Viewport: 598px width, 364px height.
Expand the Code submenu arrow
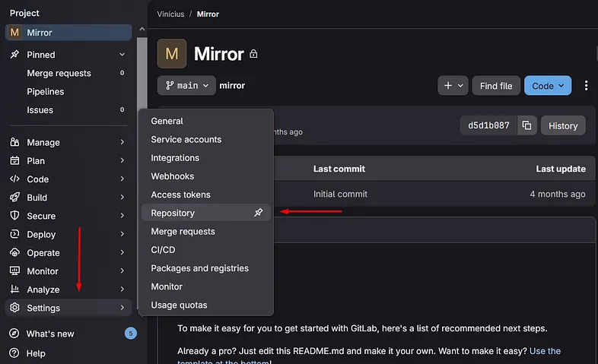click(x=122, y=179)
